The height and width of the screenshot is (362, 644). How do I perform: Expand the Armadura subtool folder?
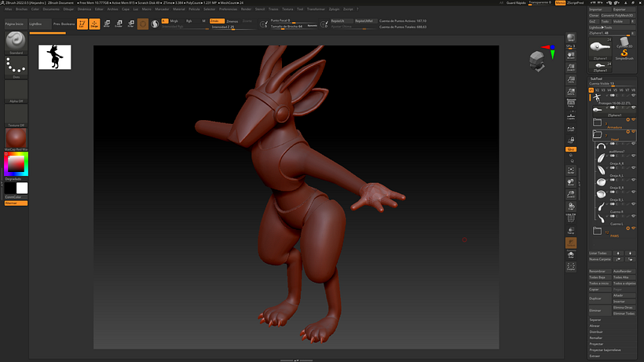point(598,122)
